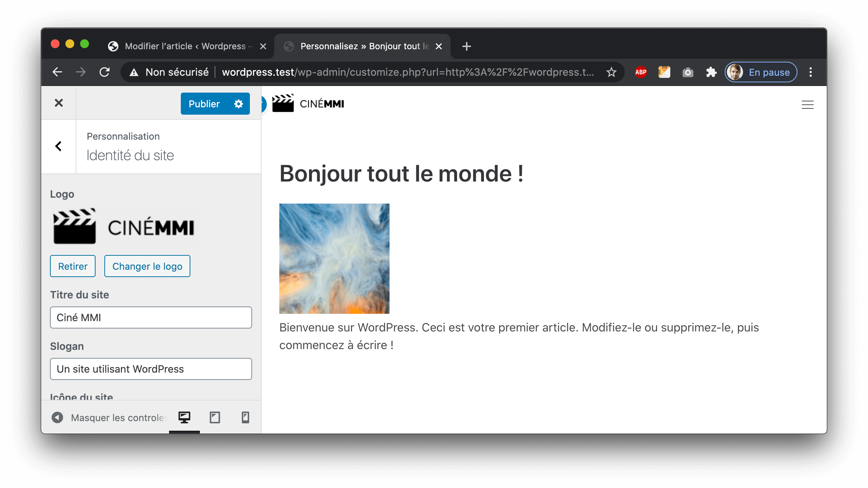Click the Titre du site input field

tap(151, 317)
